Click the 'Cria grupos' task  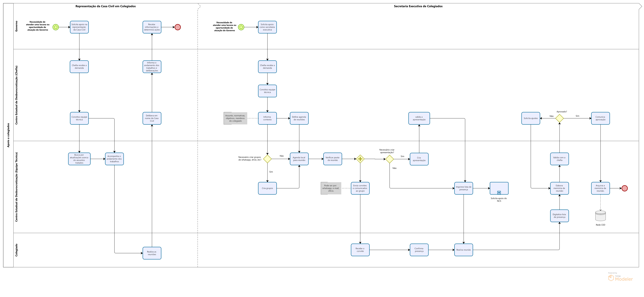[x=268, y=188]
